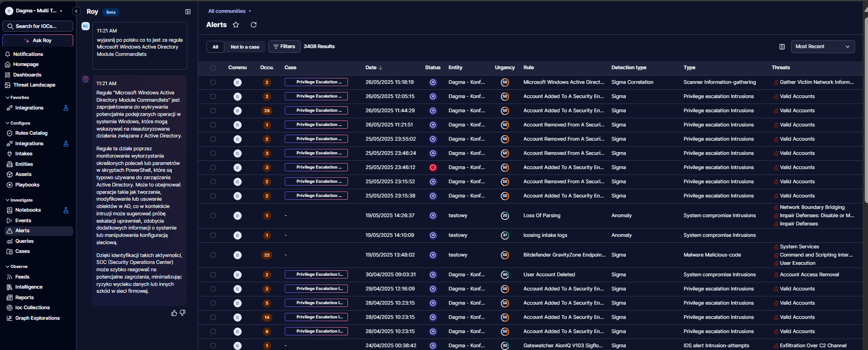The width and height of the screenshot is (868, 350).
Task: Click thumbs up on Roy's answer
Action: 174,313
